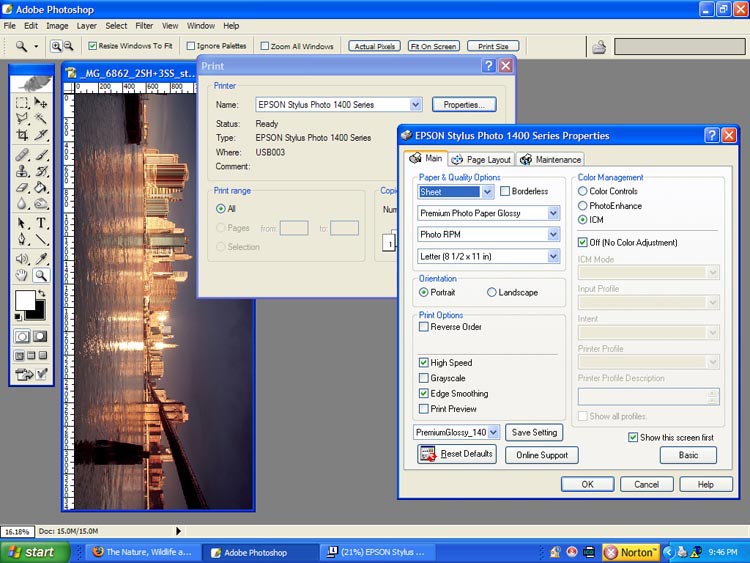The image size is (750, 563).
Task: Click the Save Setting button
Action: click(x=534, y=432)
